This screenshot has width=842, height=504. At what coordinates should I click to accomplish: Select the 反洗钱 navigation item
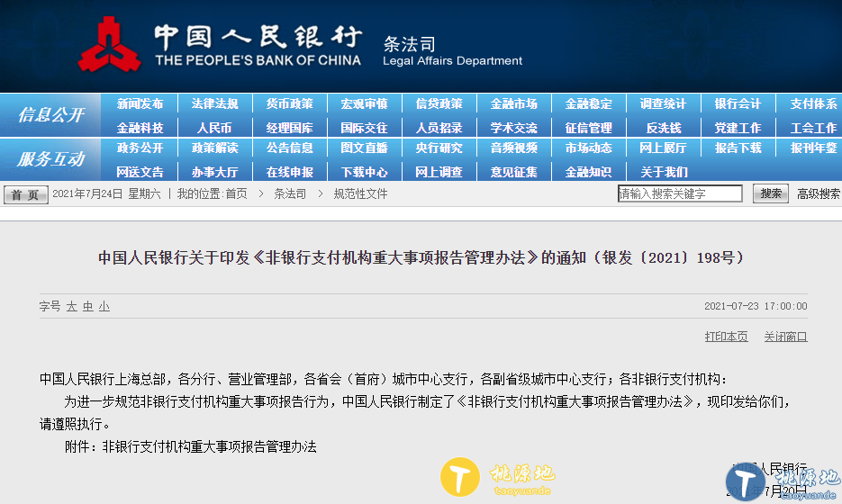point(663,128)
